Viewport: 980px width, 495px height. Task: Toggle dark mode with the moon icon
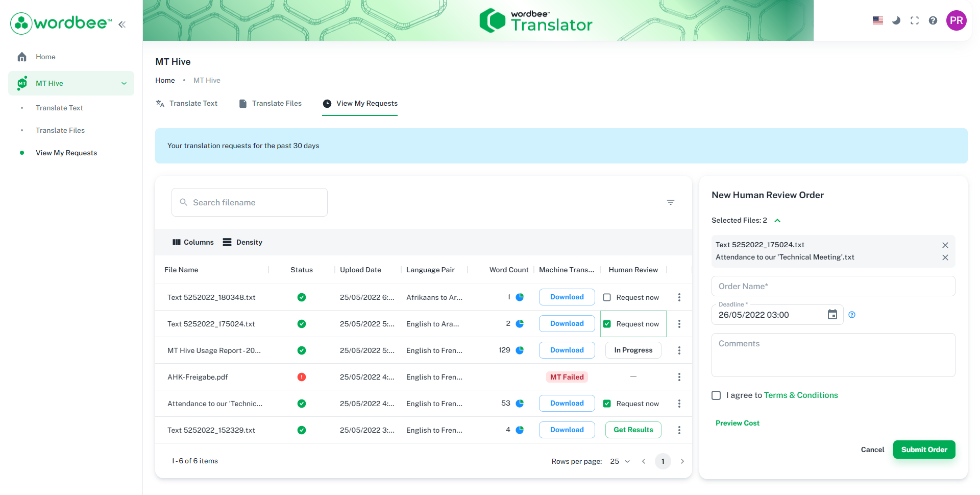[896, 20]
